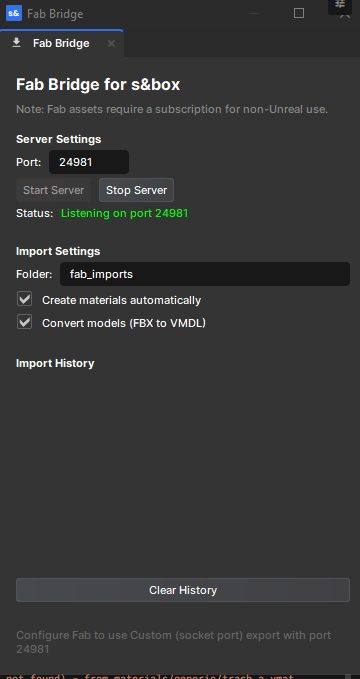This screenshot has width=360, height=679.
Task: Minimize the Fab Bridge window
Action: point(254,13)
